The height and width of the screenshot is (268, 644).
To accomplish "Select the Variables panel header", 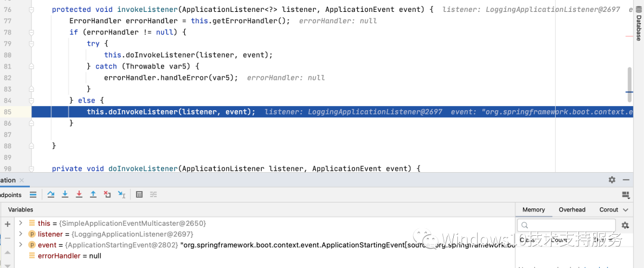I will (x=20, y=210).
